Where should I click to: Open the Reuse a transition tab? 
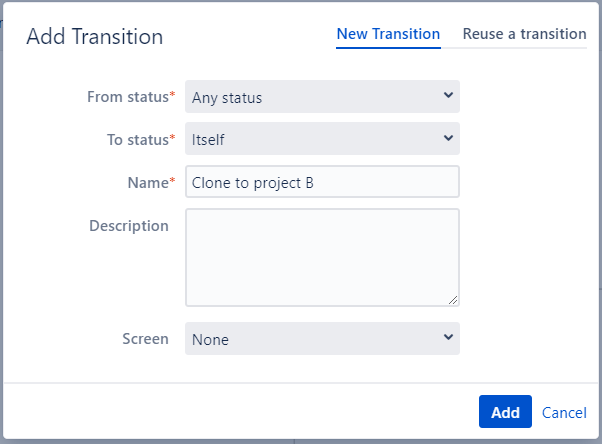[x=524, y=34]
